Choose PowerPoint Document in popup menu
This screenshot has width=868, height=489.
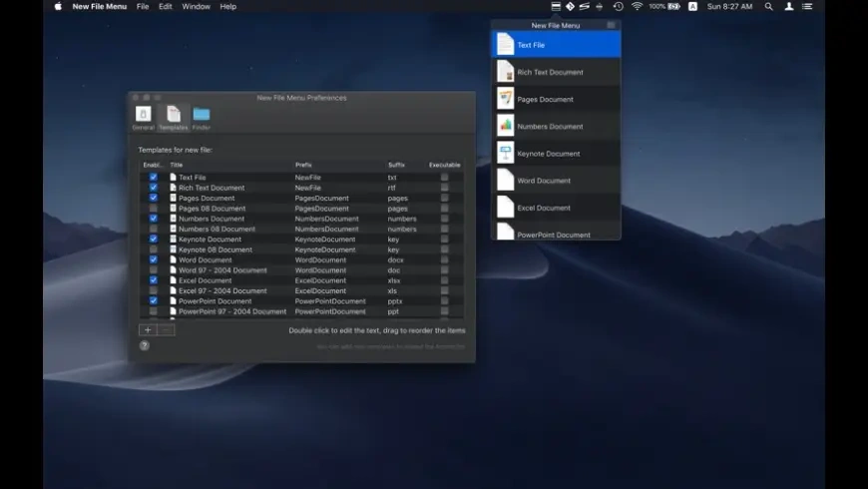(556, 231)
